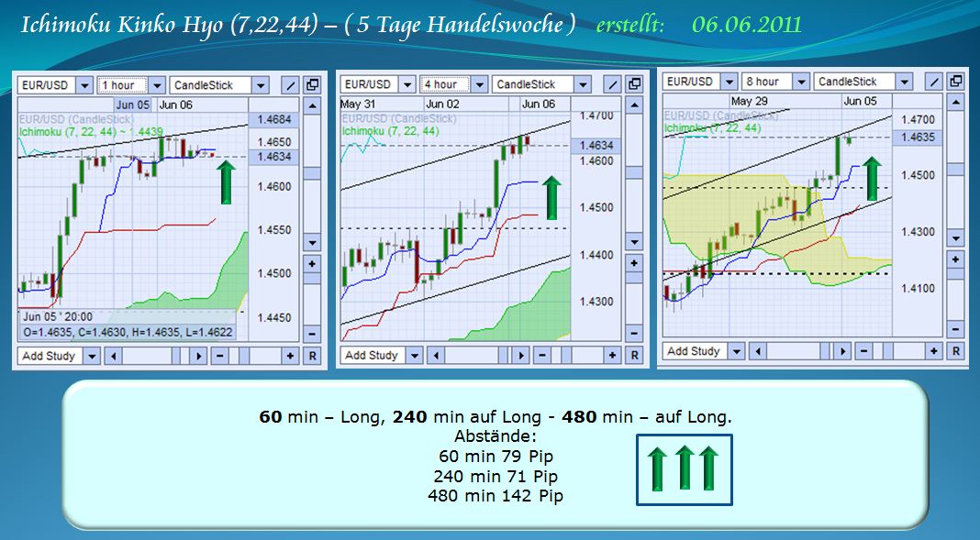This screenshot has width=980, height=540.
Task: Click the horizontal scrollbar track in 8 hour chart
Action: (x=800, y=351)
